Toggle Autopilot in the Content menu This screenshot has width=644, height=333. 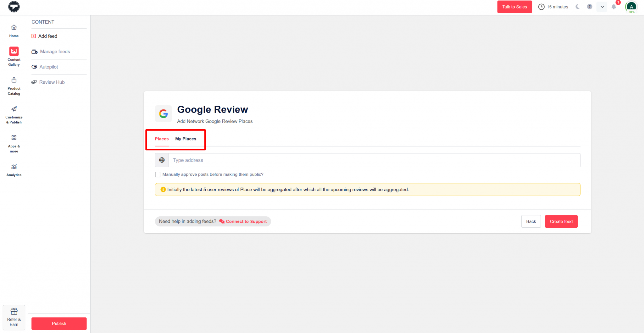pyautogui.click(x=49, y=67)
